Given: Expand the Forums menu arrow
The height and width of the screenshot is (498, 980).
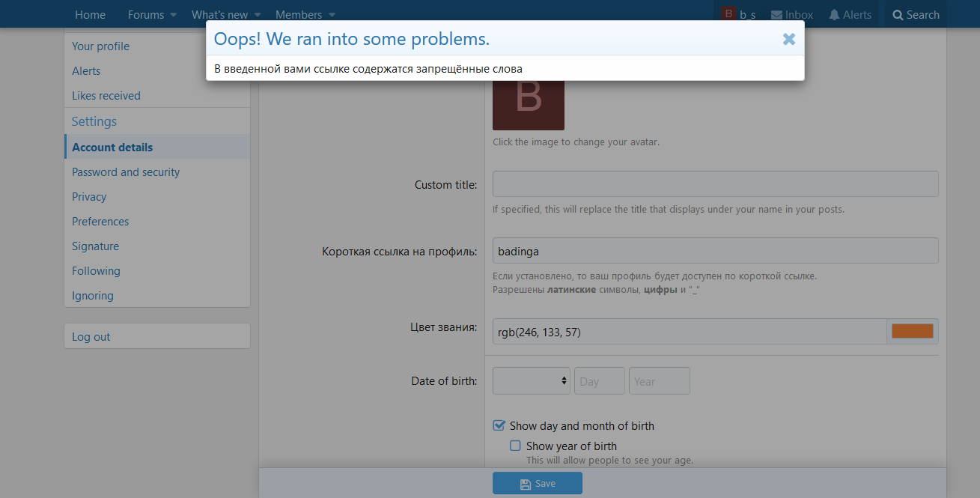Looking at the screenshot, I should 174,15.
